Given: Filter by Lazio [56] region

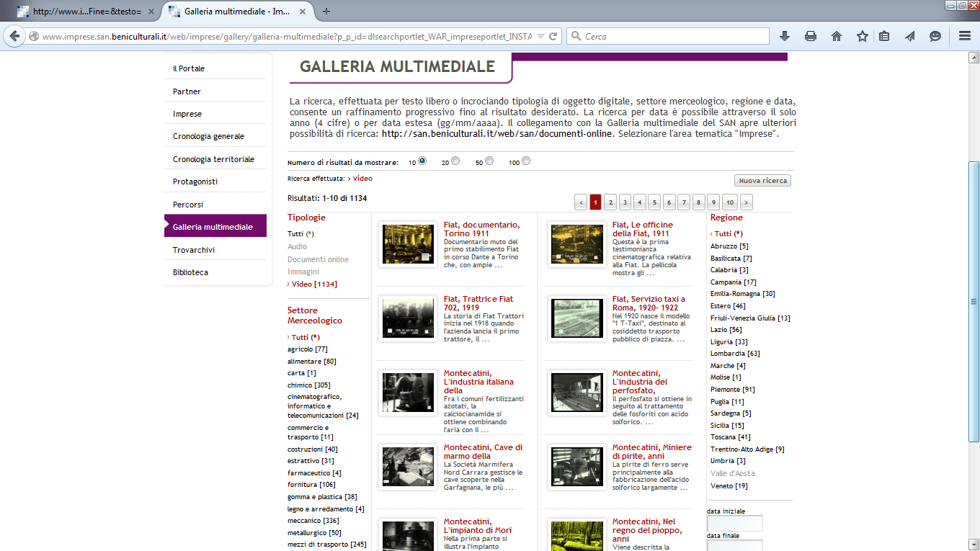Looking at the screenshot, I should [726, 329].
